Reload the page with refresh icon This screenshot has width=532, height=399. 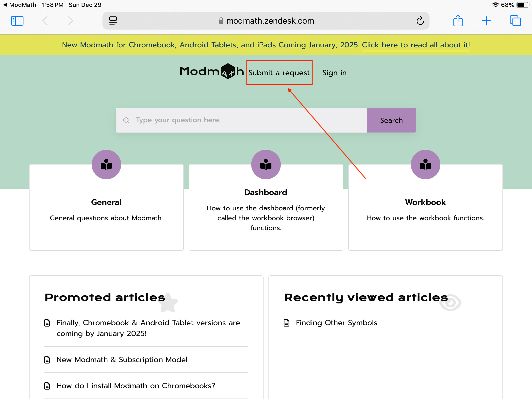pyautogui.click(x=420, y=21)
